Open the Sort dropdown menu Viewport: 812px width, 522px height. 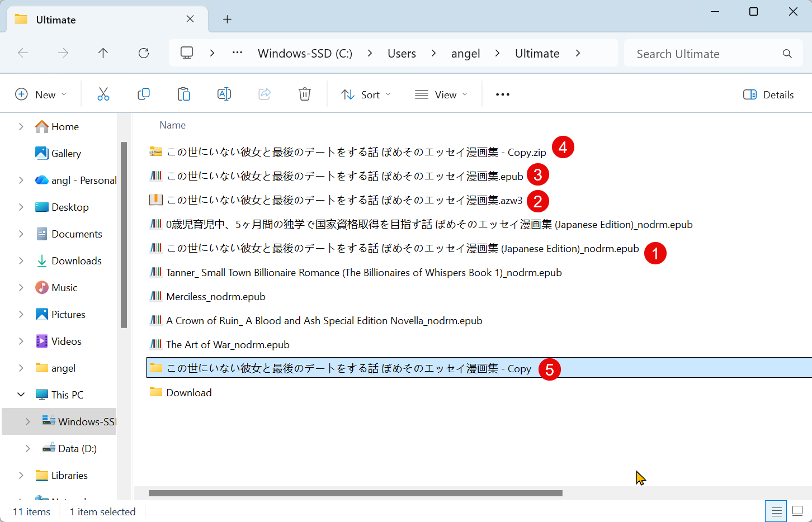[x=366, y=94]
